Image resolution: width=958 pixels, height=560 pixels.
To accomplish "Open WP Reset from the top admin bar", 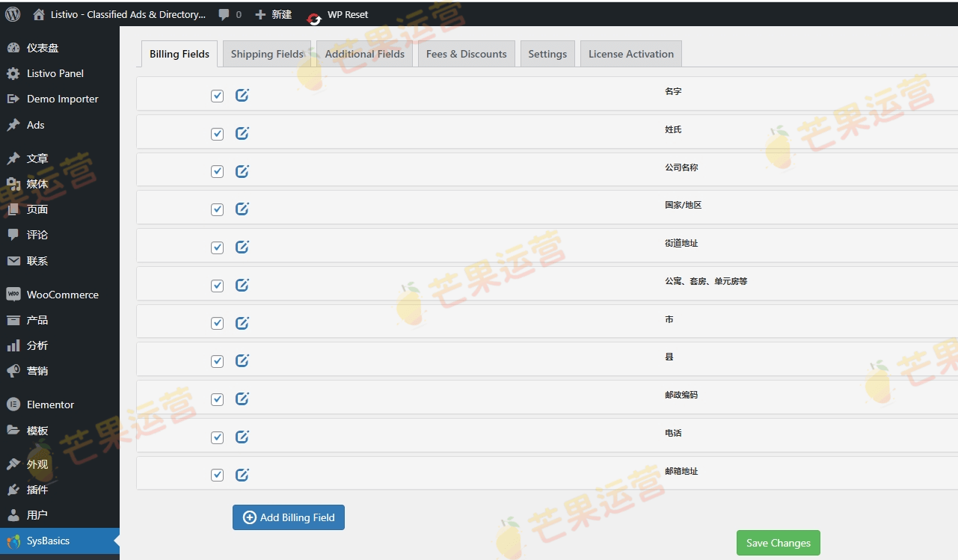I will (345, 13).
